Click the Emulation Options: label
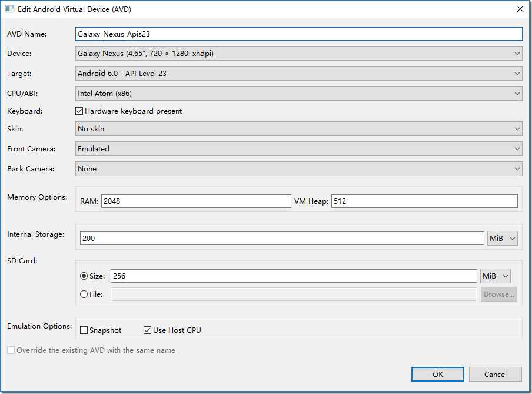The width and height of the screenshot is (532, 394). coord(39,326)
